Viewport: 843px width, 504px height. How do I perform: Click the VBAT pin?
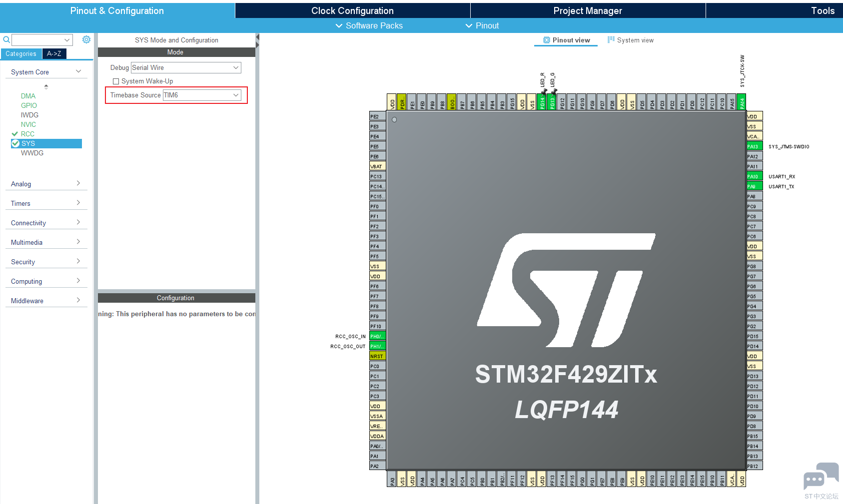377,166
